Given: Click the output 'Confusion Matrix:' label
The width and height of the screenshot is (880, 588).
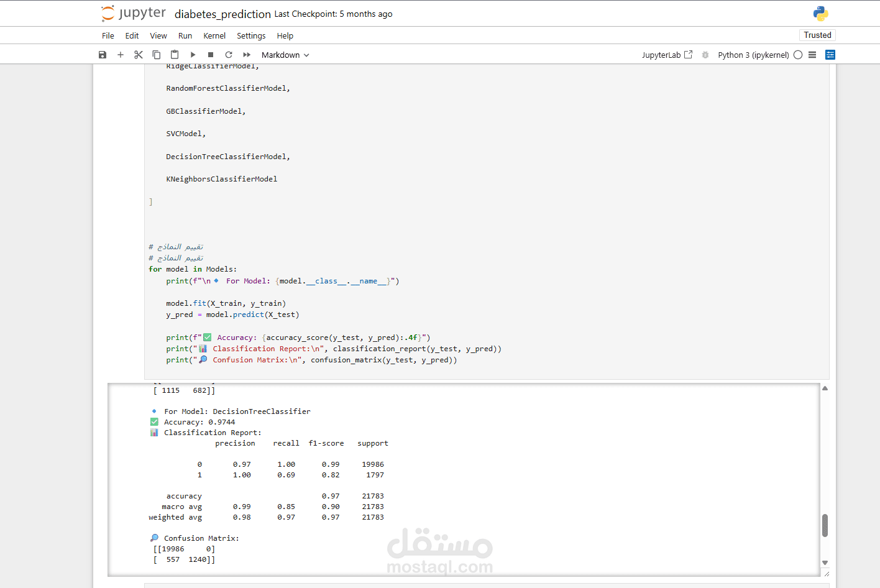Looking at the screenshot, I should click(201, 538).
